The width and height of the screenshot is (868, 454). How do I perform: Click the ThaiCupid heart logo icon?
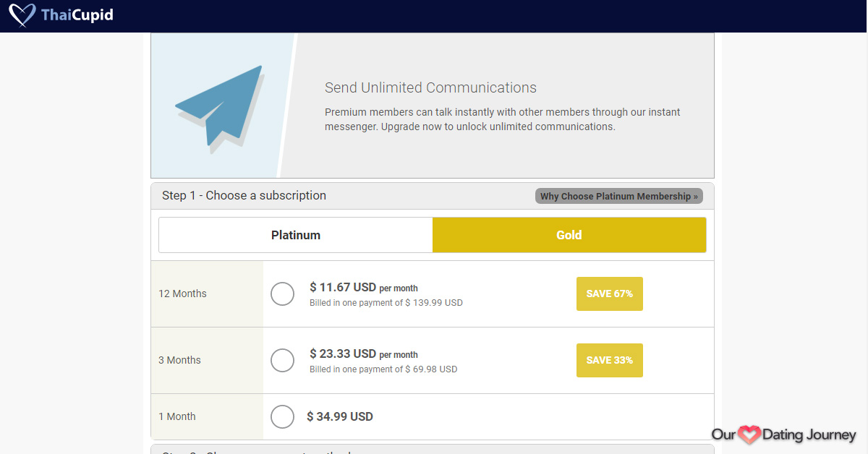tap(22, 15)
